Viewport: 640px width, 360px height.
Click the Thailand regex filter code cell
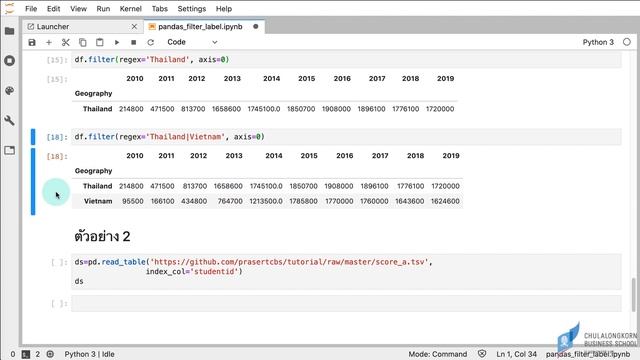pos(346,60)
